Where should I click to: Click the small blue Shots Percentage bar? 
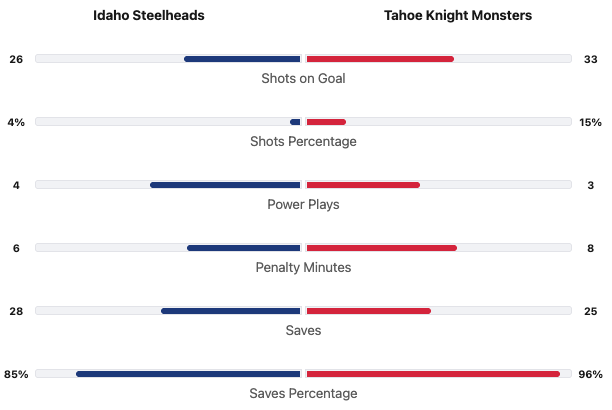(x=295, y=122)
